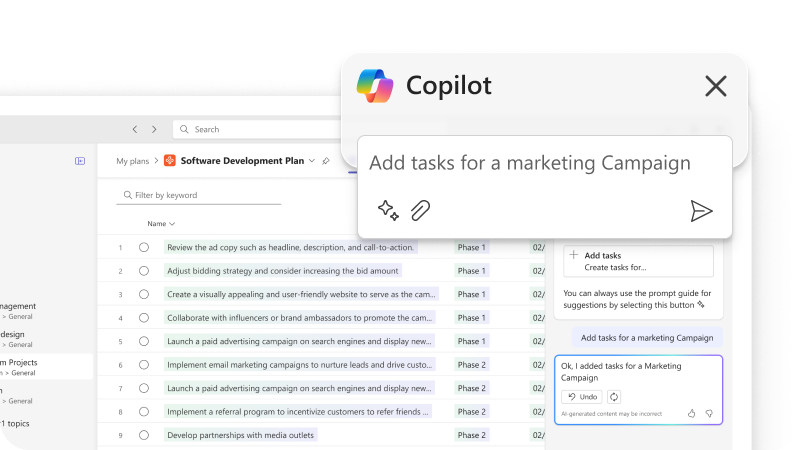Undo Copilot's added tasks
This screenshot has height=450, width=800.
582,397
